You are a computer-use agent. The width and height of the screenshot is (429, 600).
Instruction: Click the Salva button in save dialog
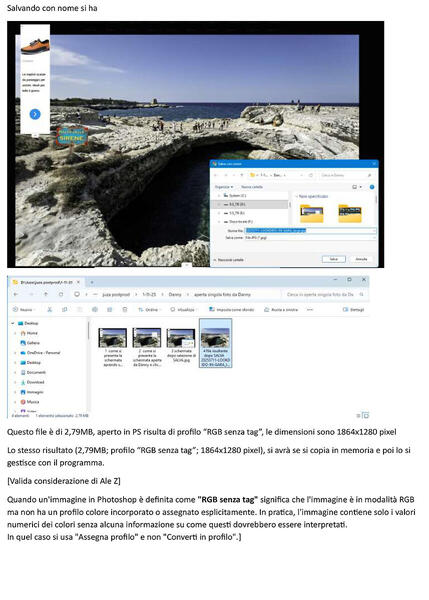coord(333,259)
